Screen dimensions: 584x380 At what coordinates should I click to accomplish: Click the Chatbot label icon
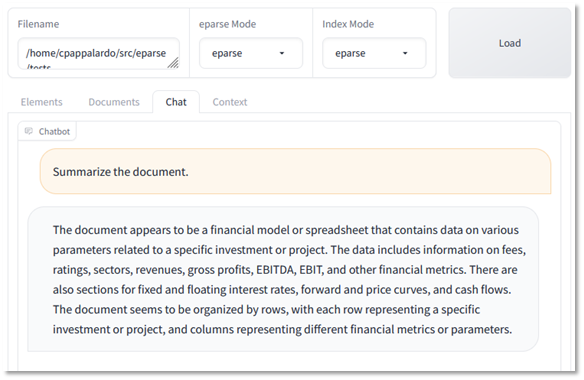coord(28,131)
